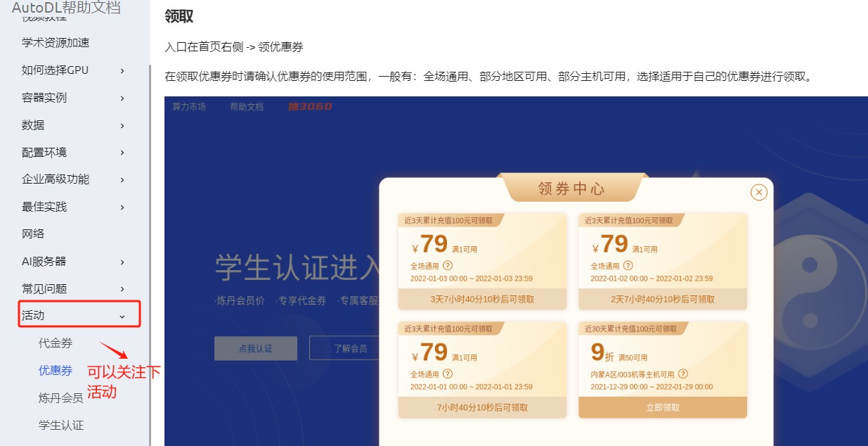
Task: Open the 代金券 sidebar page
Action: pos(56,343)
